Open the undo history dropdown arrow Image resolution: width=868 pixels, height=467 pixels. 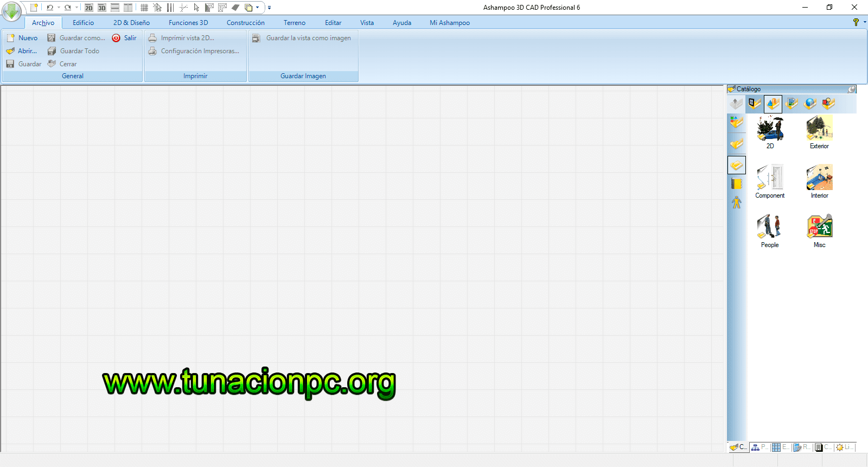pos(59,8)
